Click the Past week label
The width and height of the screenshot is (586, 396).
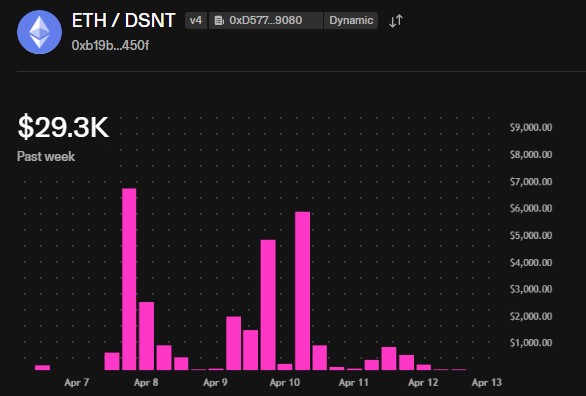click(x=46, y=156)
